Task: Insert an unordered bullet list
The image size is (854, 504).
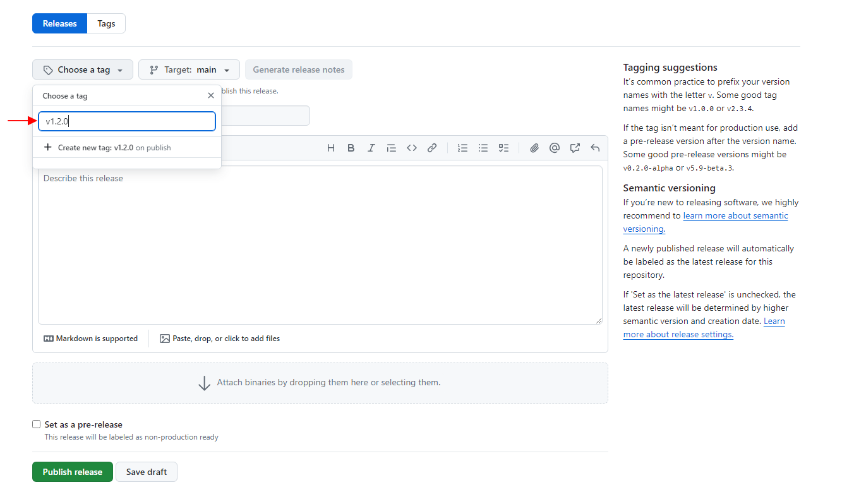Action: pyautogui.click(x=483, y=148)
